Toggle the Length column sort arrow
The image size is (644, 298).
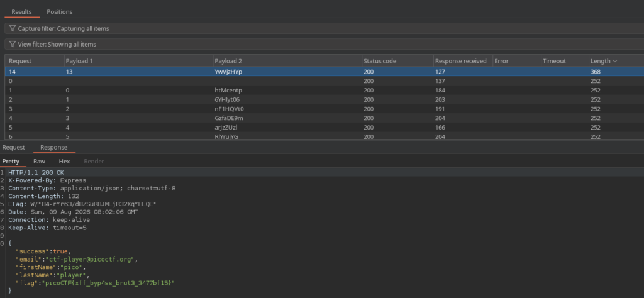tap(615, 61)
